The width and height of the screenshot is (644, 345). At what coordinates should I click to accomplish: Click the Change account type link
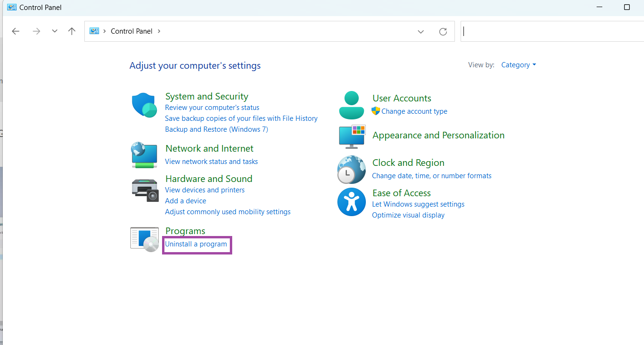414,111
